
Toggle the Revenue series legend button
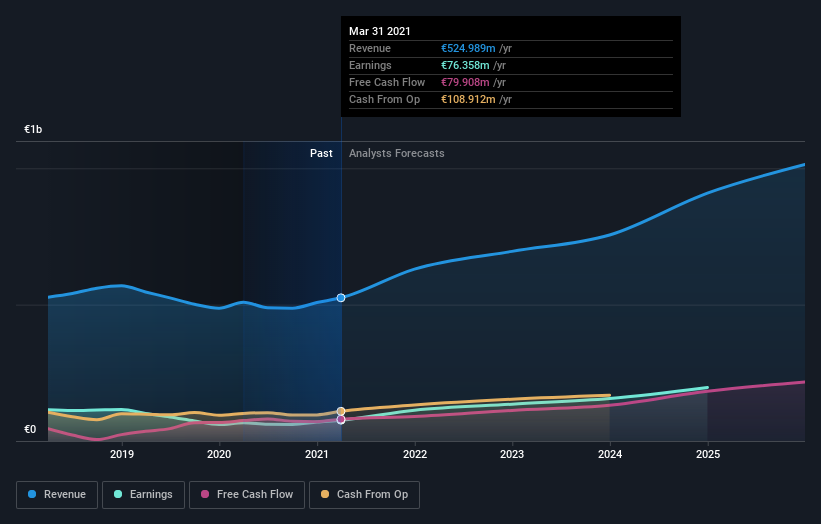coord(57,495)
